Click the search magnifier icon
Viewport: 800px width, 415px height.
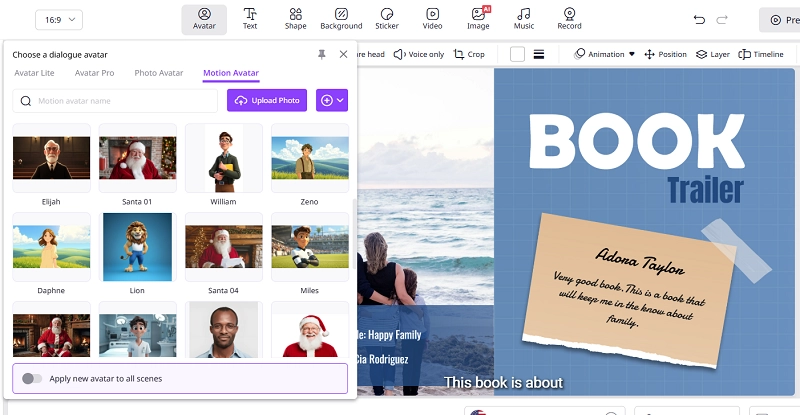[26, 101]
